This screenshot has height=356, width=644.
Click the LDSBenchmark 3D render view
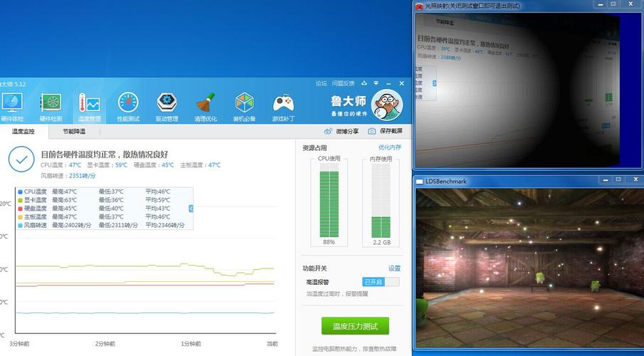(x=529, y=268)
